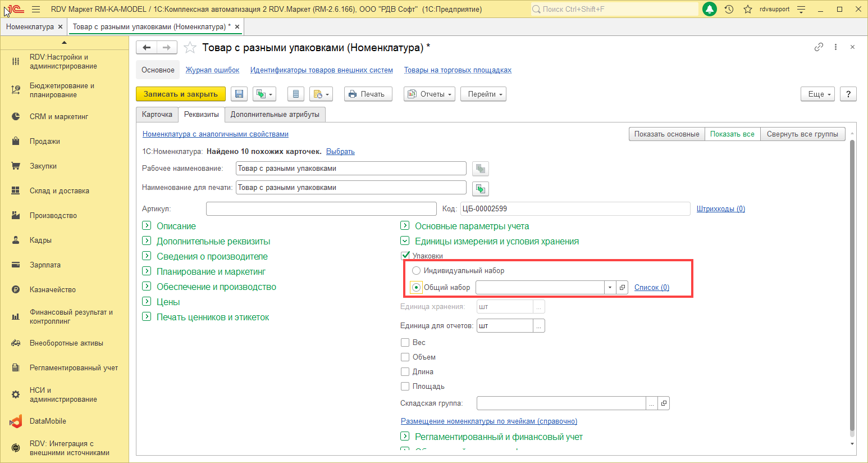Select the Индивидуальный набор radio button
This screenshot has height=463, width=868.
416,271
